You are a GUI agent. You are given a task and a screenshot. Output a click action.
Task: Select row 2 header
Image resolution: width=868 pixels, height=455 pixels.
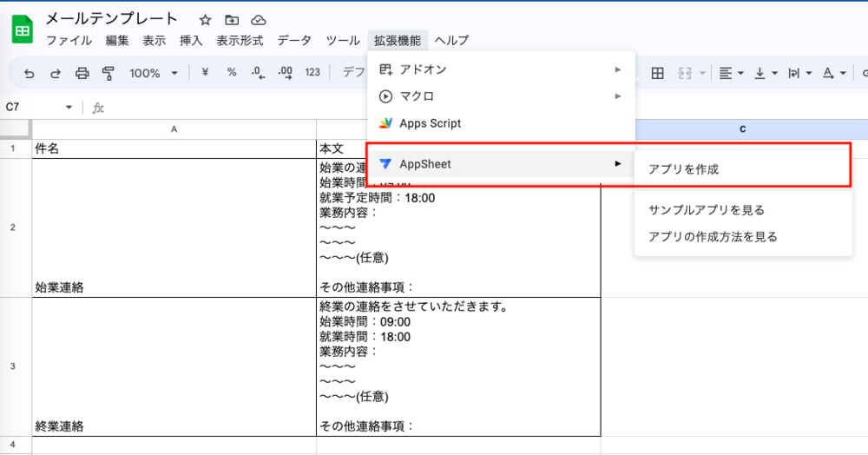[x=16, y=227]
